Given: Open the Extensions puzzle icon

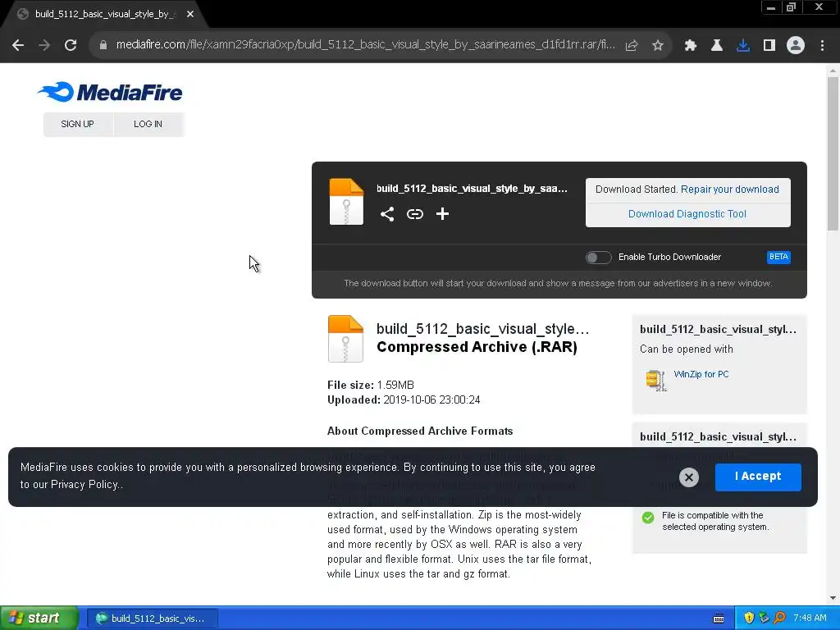Looking at the screenshot, I should pyautogui.click(x=691, y=46).
